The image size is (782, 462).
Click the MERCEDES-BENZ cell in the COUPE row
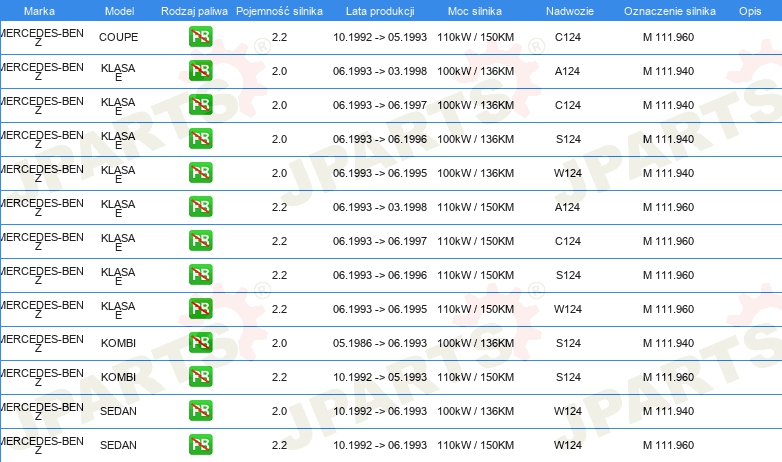click(41, 37)
